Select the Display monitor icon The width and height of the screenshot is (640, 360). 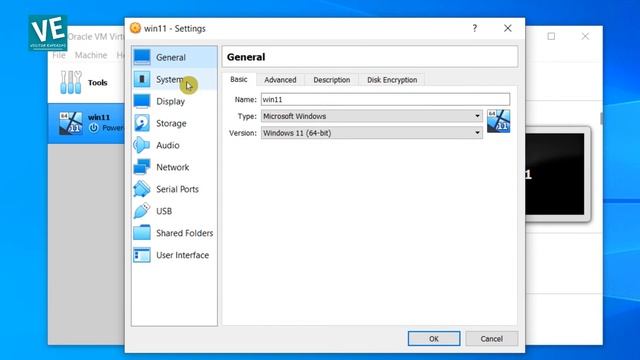pyautogui.click(x=142, y=101)
